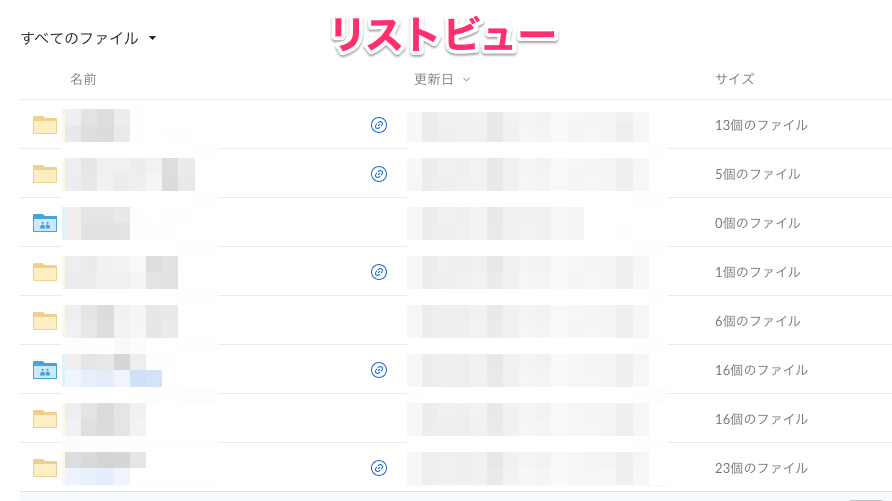Open the yellow folder with 16 files
892x501 pixels.
[45, 419]
